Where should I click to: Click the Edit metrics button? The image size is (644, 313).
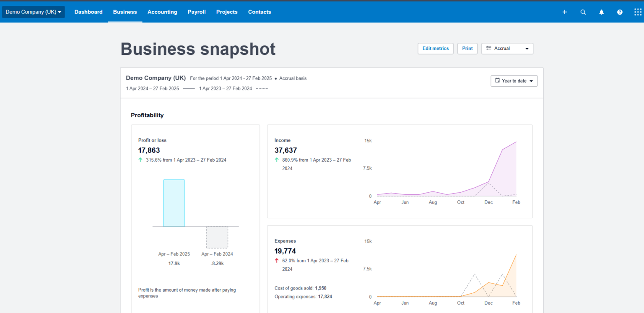435,48
